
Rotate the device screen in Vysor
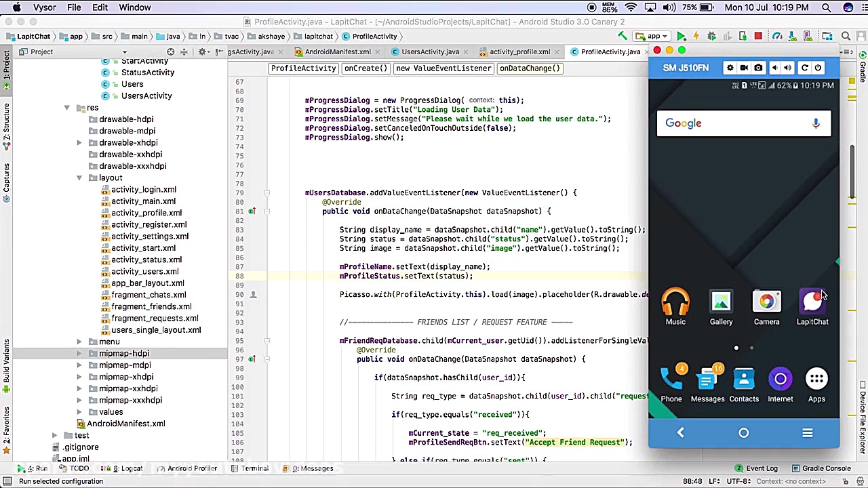(805, 68)
